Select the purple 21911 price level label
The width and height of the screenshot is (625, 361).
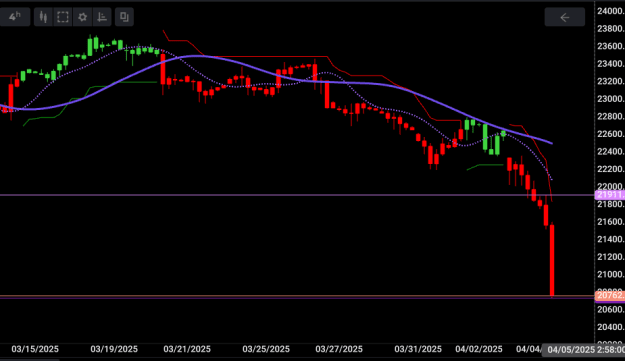(610, 195)
